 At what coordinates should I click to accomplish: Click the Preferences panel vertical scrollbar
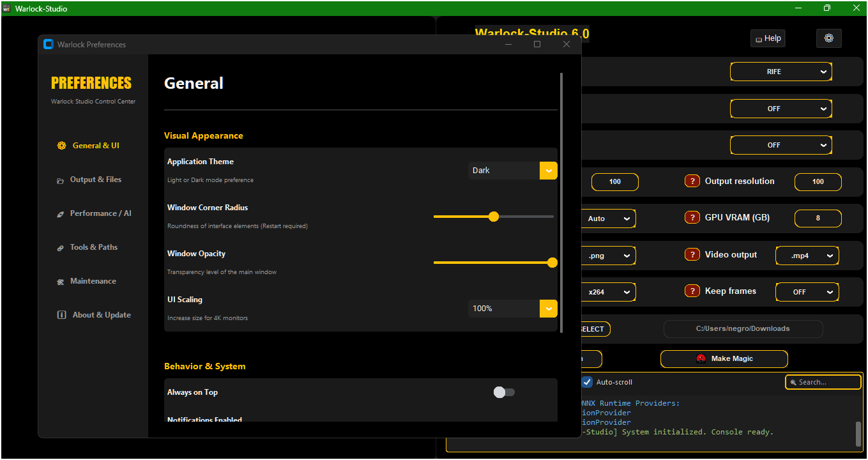click(561, 202)
